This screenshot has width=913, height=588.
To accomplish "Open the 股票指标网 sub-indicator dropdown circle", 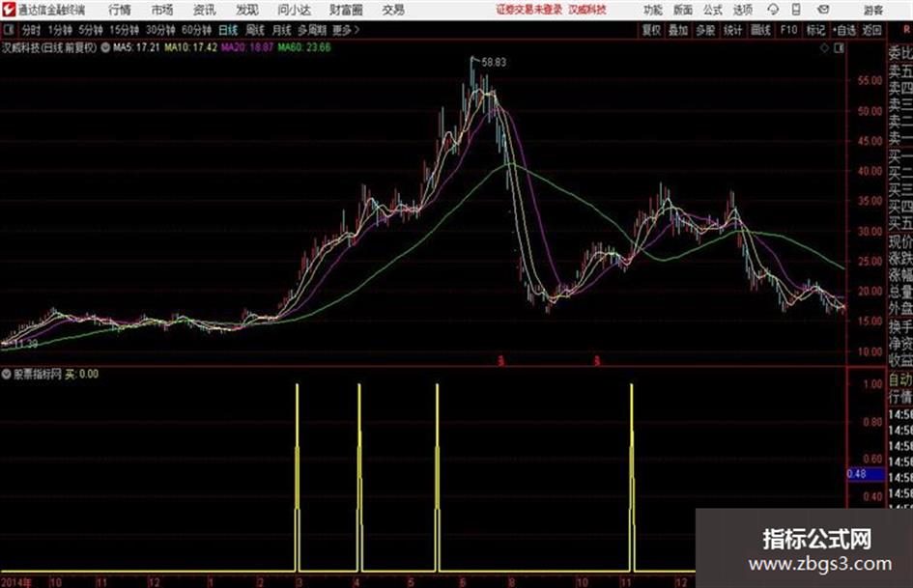I will point(7,375).
